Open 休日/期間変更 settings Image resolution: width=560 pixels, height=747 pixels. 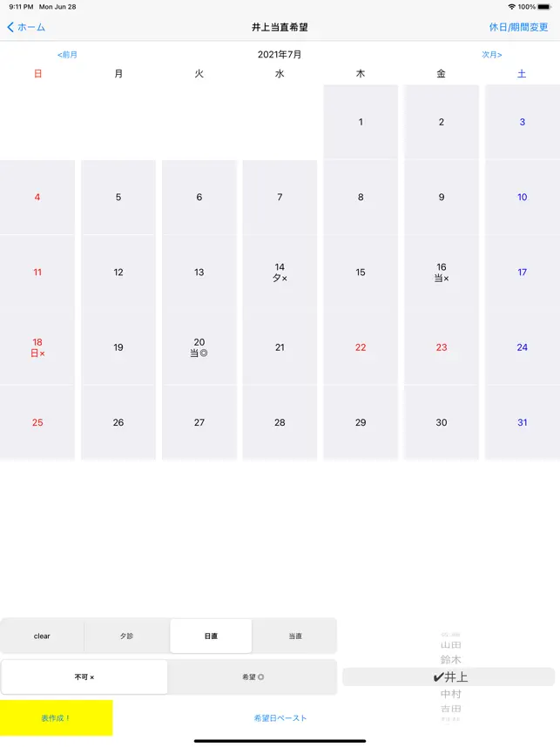(518, 27)
